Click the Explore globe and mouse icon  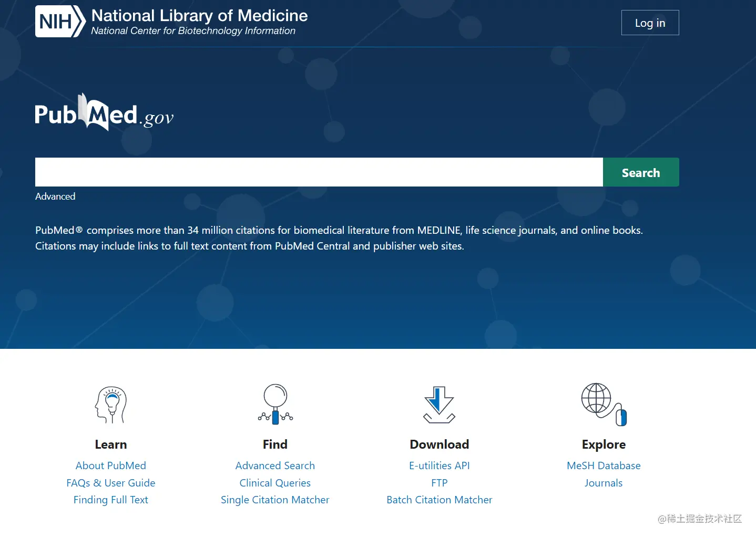point(604,404)
